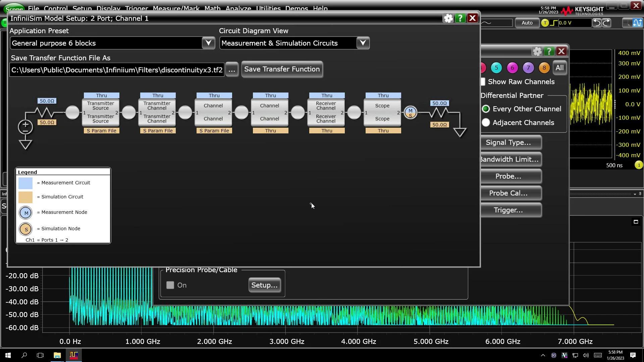
Task: Click Save Transfer Function button
Action: 282,69
